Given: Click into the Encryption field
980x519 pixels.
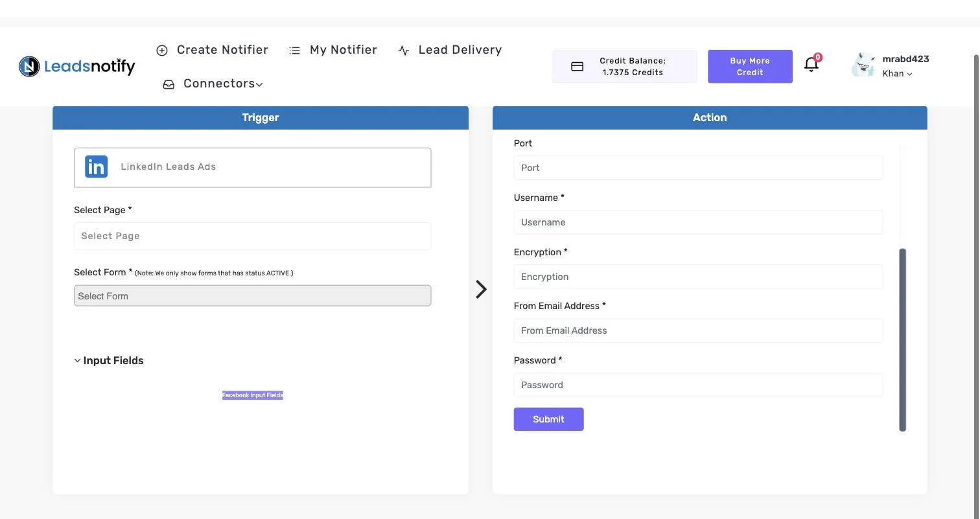Looking at the screenshot, I should coord(698,277).
